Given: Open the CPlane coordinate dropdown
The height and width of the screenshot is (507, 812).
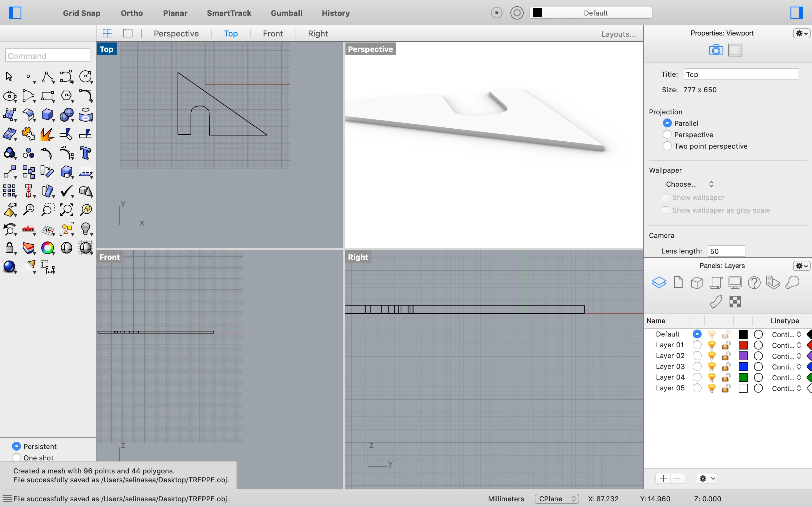Looking at the screenshot, I should [557, 499].
